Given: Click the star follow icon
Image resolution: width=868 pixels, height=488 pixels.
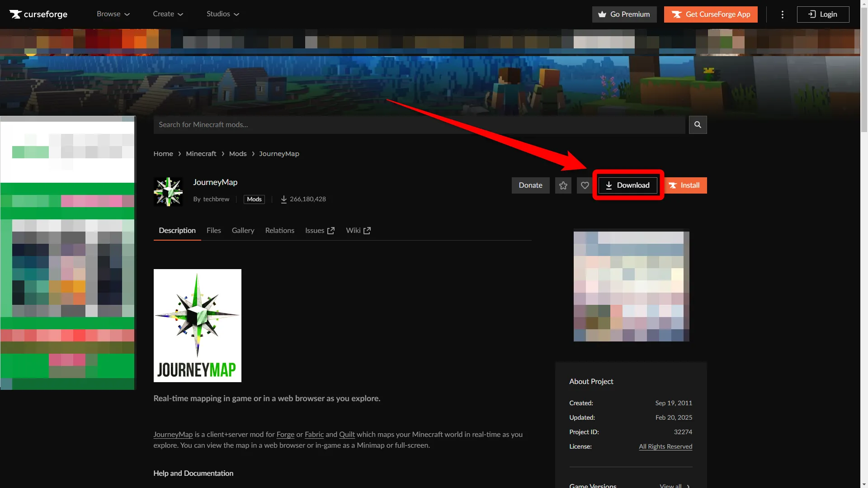Looking at the screenshot, I should [563, 185].
